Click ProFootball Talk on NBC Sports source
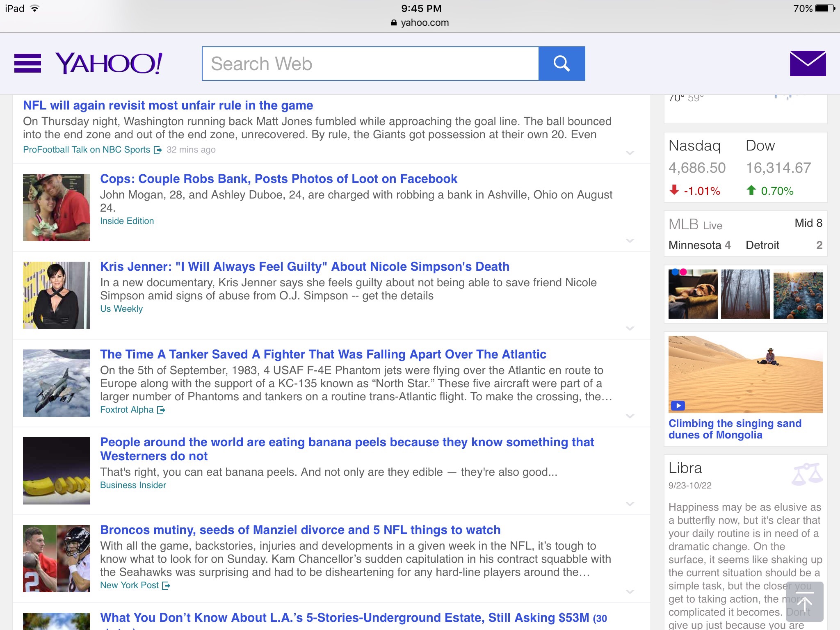 87,150
